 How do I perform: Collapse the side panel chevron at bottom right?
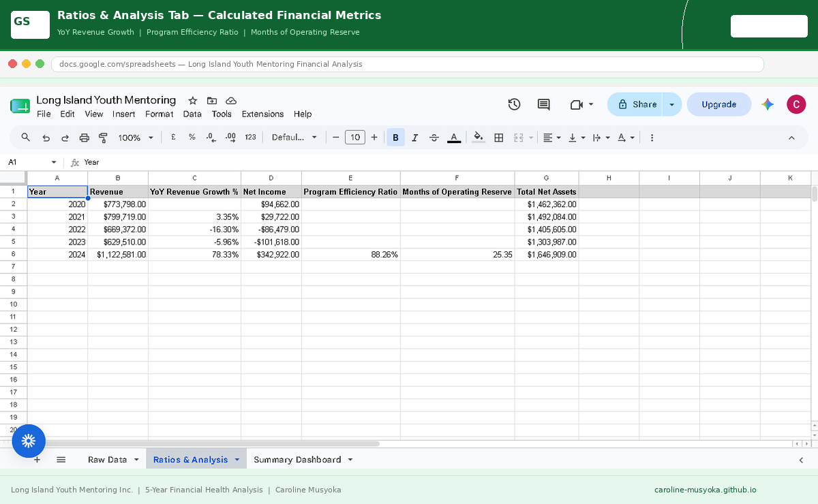click(801, 460)
